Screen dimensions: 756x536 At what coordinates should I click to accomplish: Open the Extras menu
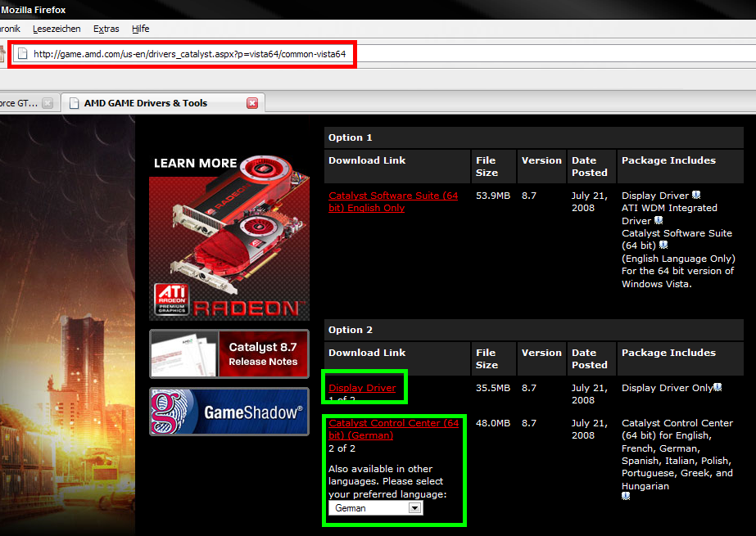(x=106, y=29)
